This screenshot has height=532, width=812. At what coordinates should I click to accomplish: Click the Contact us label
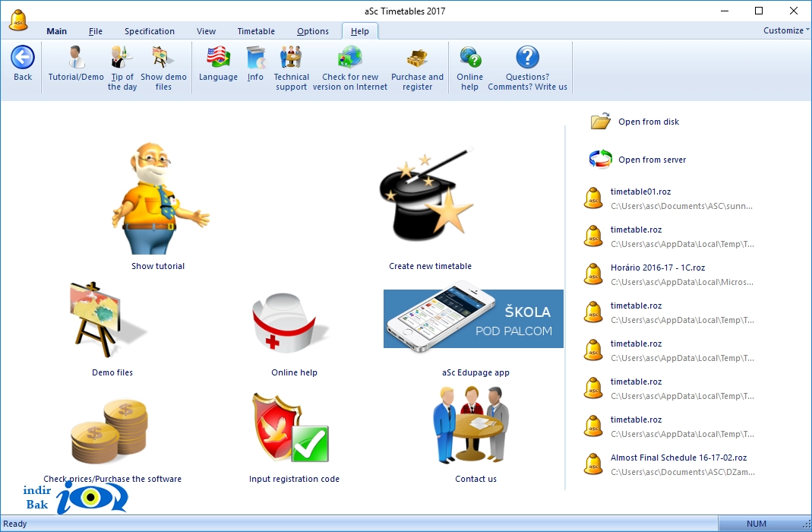tap(476, 479)
